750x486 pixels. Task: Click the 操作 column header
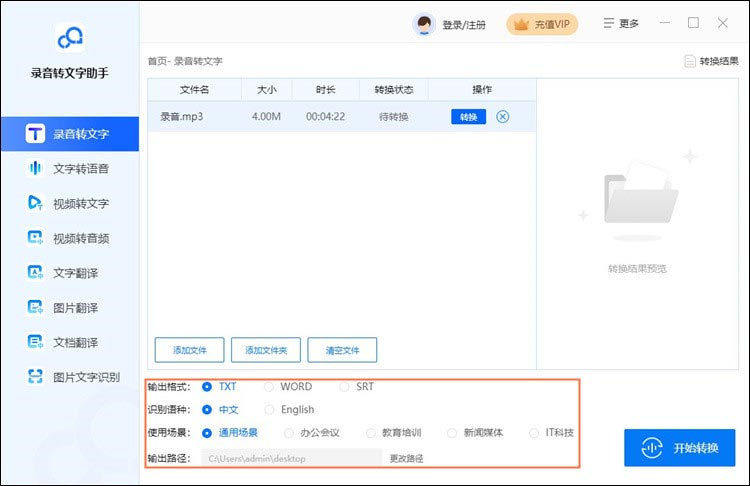tap(482, 89)
